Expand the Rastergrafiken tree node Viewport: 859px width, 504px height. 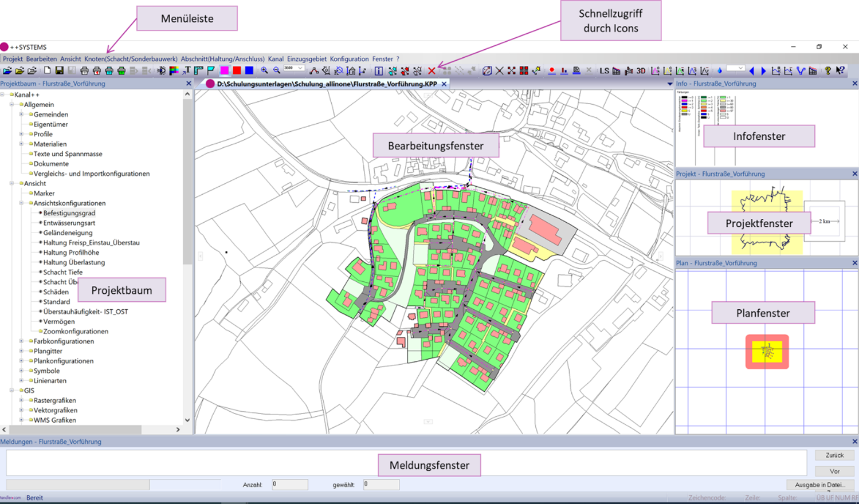22,400
